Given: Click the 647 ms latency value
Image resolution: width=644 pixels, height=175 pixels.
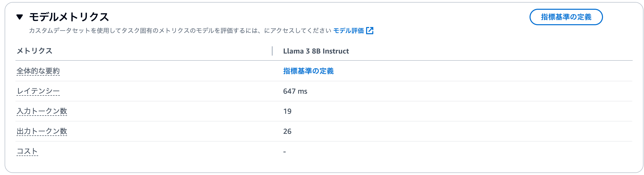Looking at the screenshot, I should coord(295,91).
